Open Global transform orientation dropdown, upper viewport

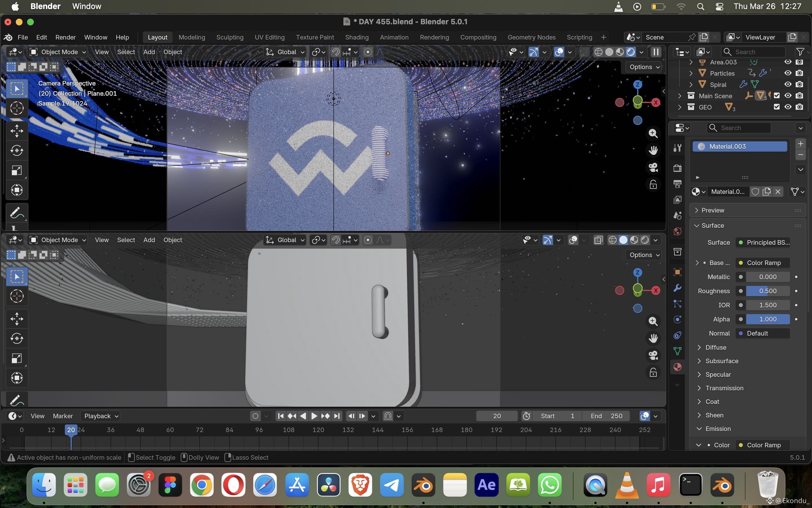tap(285, 52)
